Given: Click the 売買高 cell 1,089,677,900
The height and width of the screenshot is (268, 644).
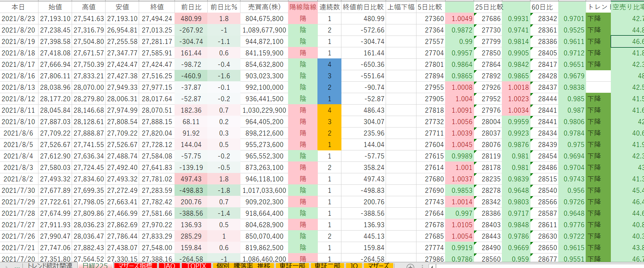Looking at the screenshot, I should click(264, 30).
